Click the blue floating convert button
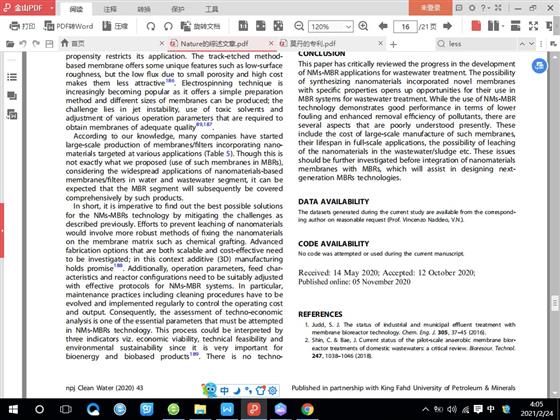 point(539,66)
